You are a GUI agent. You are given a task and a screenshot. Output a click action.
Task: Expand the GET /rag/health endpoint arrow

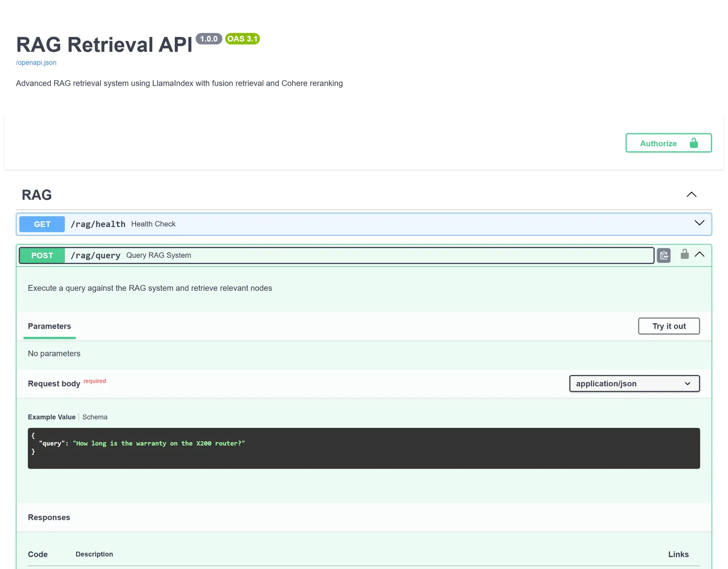click(x=699, y=223)
